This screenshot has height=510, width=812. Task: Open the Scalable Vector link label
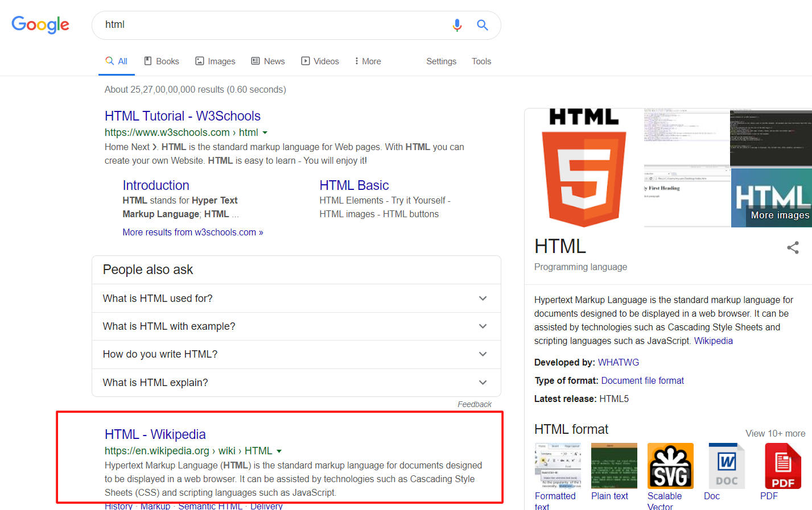click(665, 501)
